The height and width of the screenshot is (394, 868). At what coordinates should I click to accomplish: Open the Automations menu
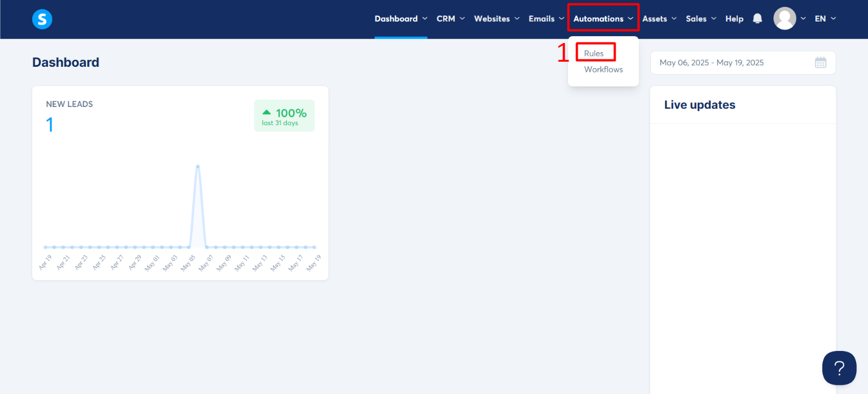click(x=603, y=19)
